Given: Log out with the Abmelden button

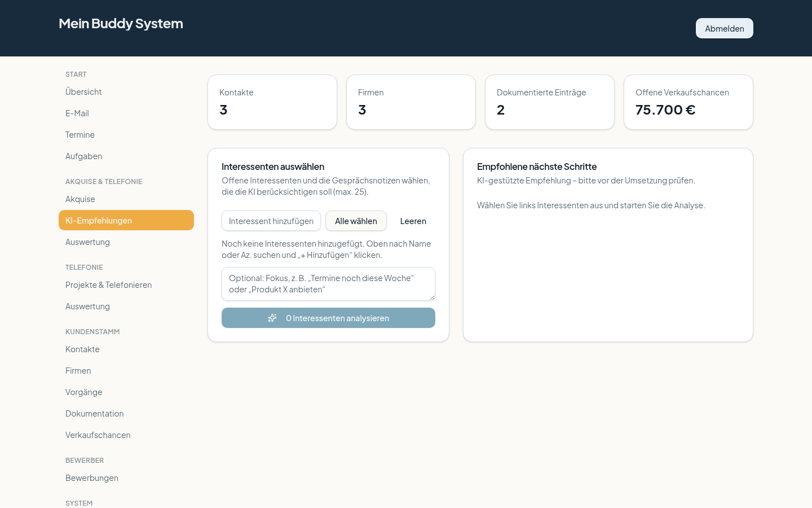Looking at the screenshot, I should coord(725,28).
